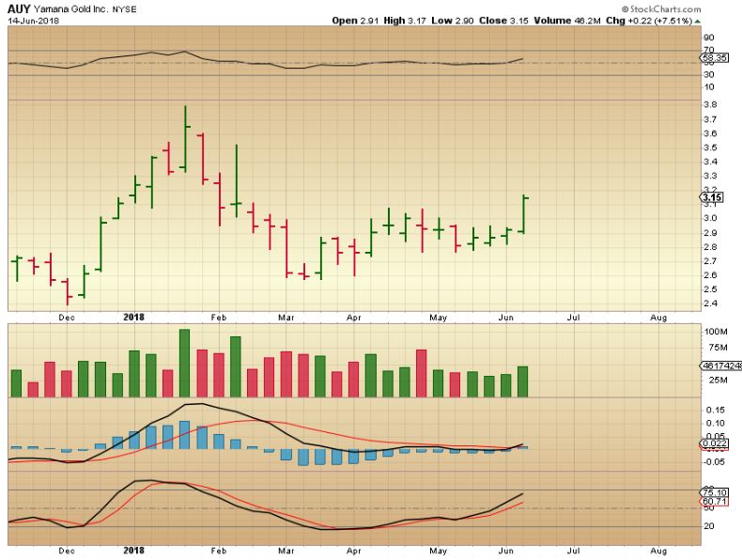742x560 pixels.
Task: Click the highest price bar near 3.8
Action: pos(185,139)
